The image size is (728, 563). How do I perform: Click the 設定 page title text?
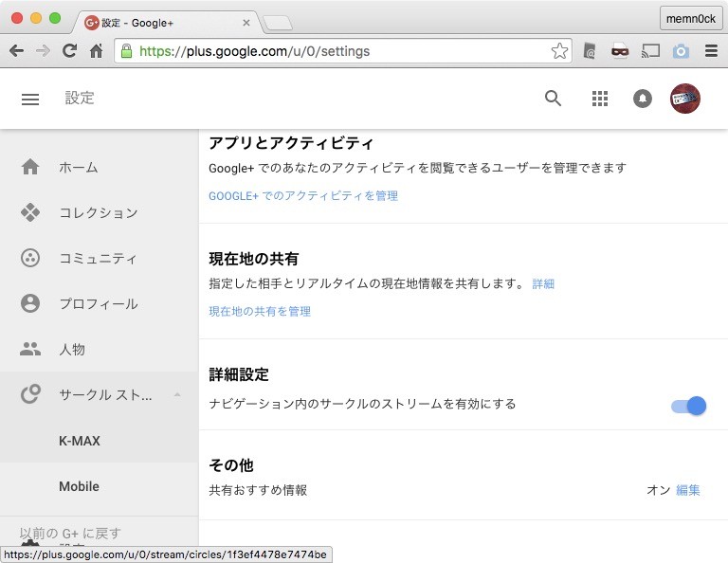pyautogui.click(x=80, y=99)
